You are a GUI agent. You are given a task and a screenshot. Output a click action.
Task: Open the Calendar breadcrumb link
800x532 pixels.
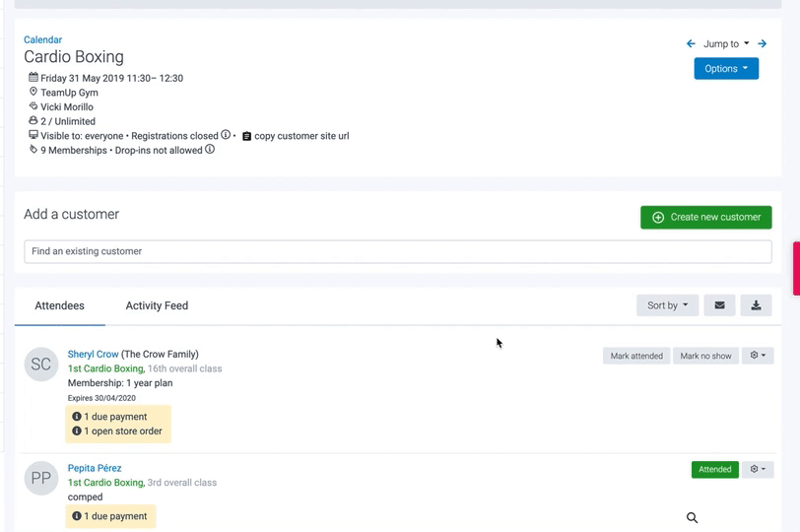pyautogui.click(x=42, y=39)
